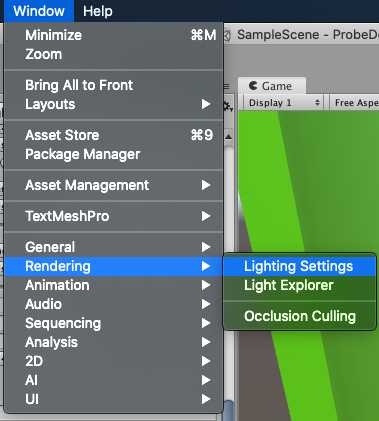Expand the Layouts submenu arrow

206,104
